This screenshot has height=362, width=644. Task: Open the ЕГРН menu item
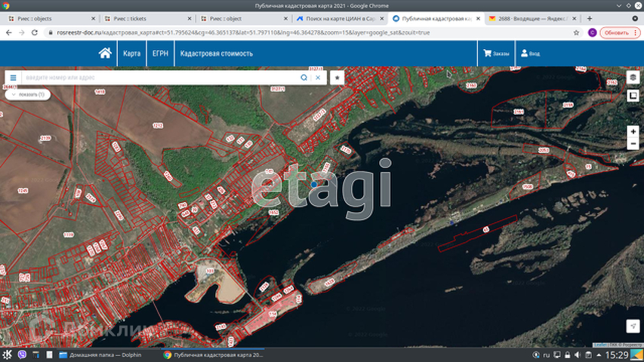point(160,54)
